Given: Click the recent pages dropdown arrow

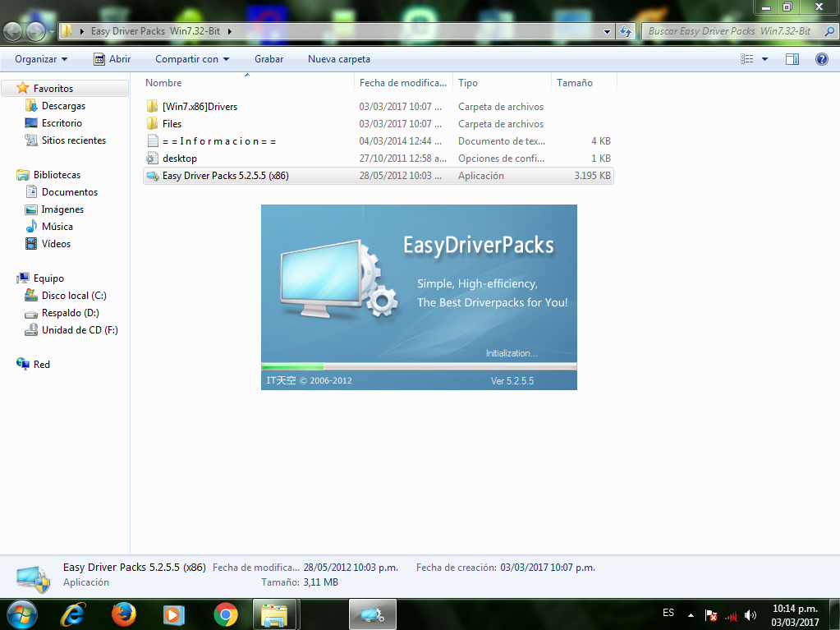Looking at the screenshot, I should click(x=52, y=31).
